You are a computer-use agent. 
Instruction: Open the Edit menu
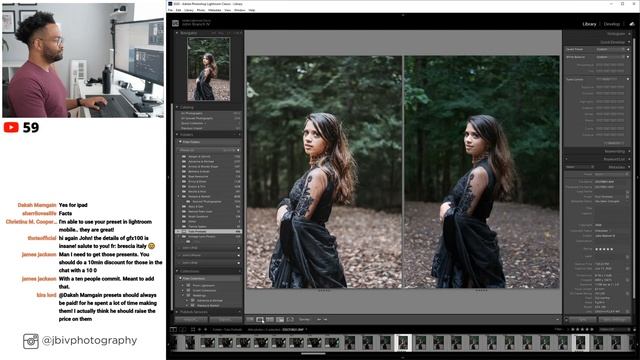click(x=178, y=10)
